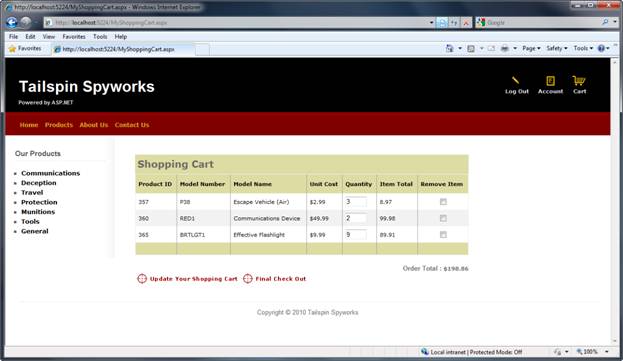The width and height of the screenshot is (623, 361).
Task: Open Favorites star button
Action: coord(25,48)
